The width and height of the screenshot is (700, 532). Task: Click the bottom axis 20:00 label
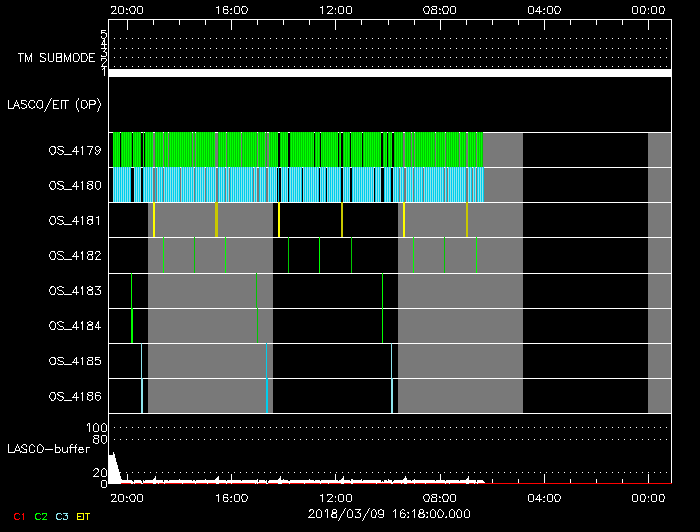tap(127, 498)
